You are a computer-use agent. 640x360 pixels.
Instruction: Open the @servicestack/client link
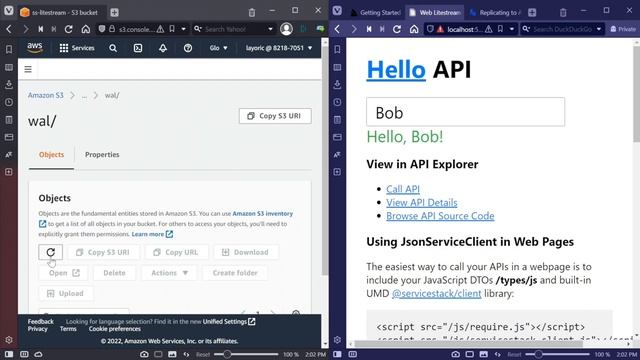click(x=436, y=293)
